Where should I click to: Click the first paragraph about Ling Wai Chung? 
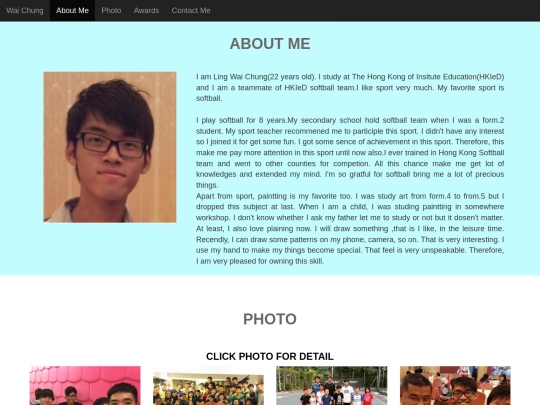pyautogui.click(x=350, y=87)
